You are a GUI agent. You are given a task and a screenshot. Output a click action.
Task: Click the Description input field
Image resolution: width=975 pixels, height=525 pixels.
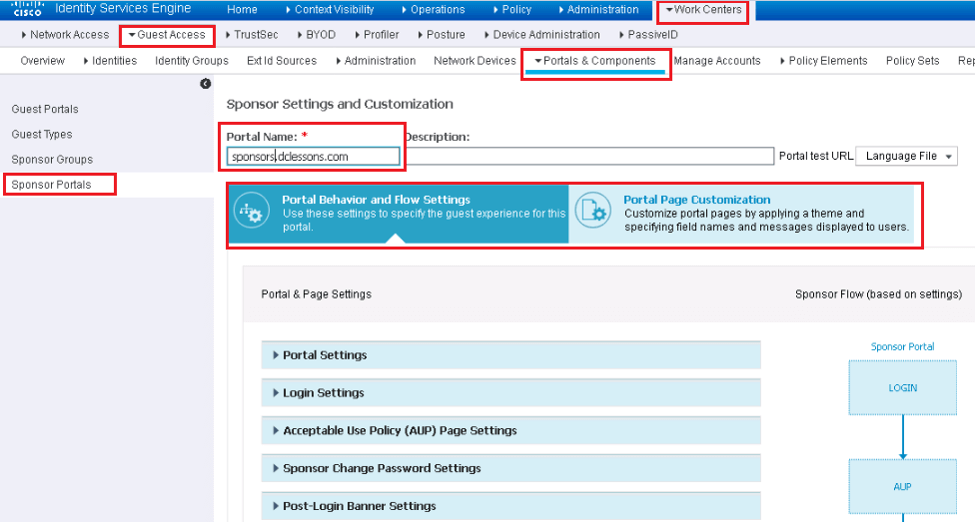[589, 156]
